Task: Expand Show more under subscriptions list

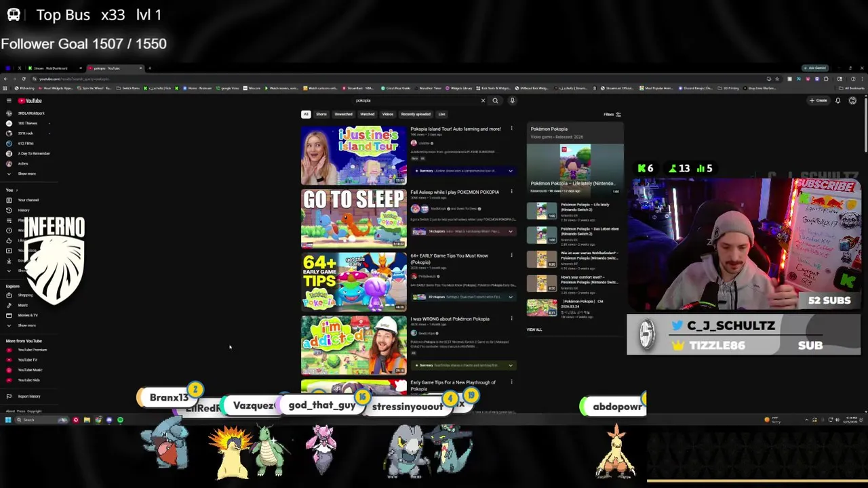Action: pyautogui.click(x=22, y=174)
